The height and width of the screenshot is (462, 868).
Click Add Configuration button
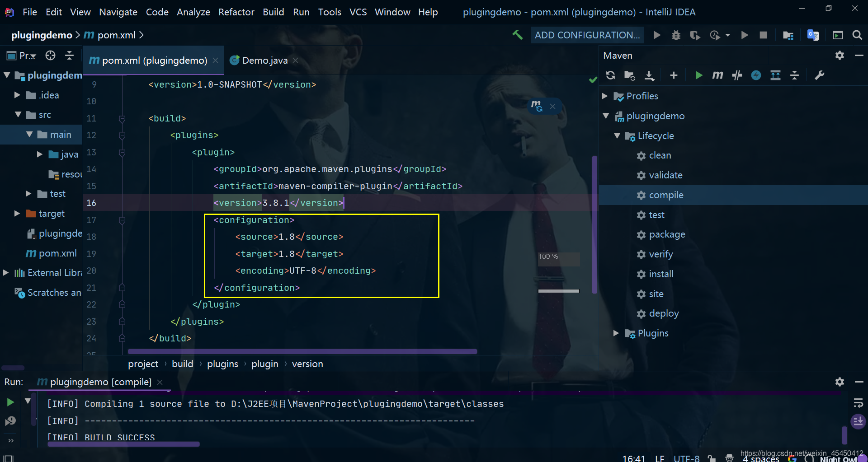pyautogui.click(x=587, y=35)
